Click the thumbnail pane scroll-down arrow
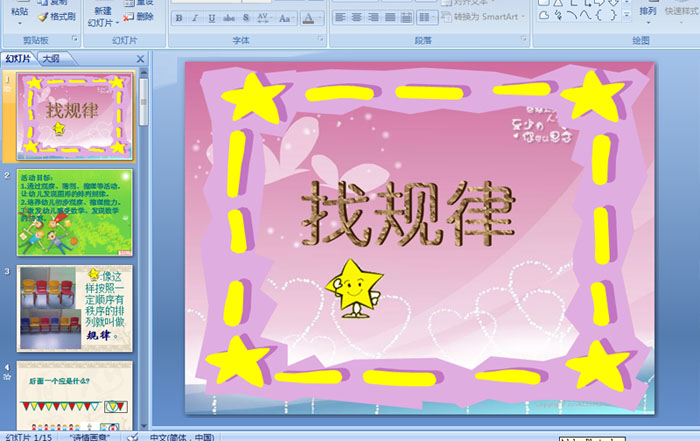 (143, 426)
